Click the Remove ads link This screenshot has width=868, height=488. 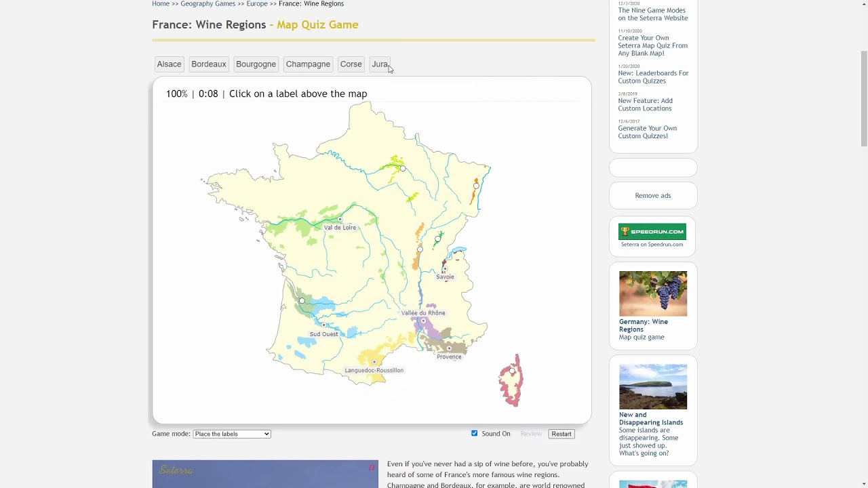pyautogui.click(x=652, y=195)
